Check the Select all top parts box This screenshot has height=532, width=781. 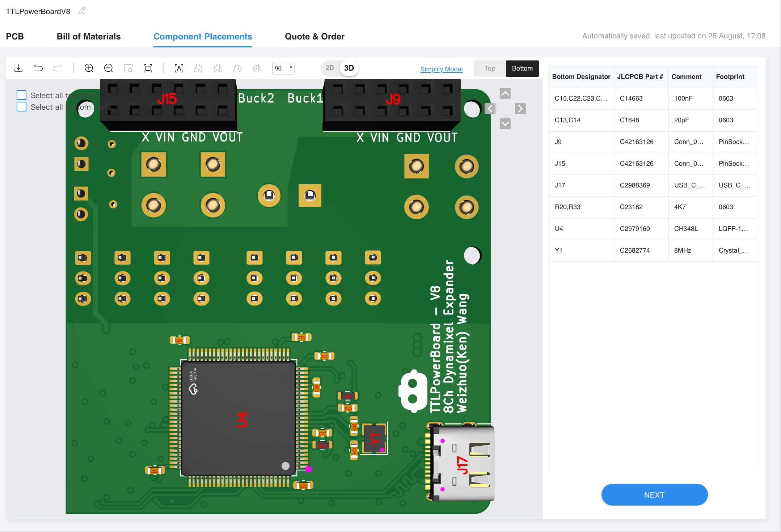point(22,95)
